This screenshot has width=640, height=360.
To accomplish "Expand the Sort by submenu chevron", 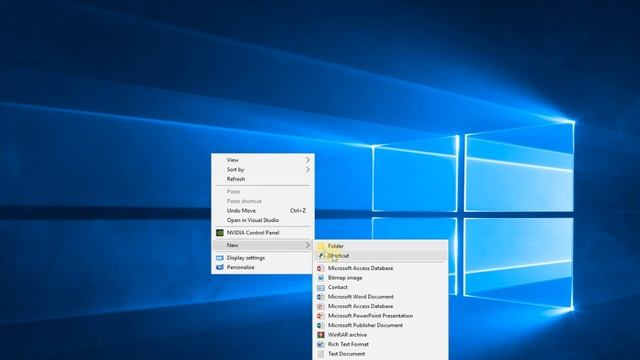I will pos(308,169).
